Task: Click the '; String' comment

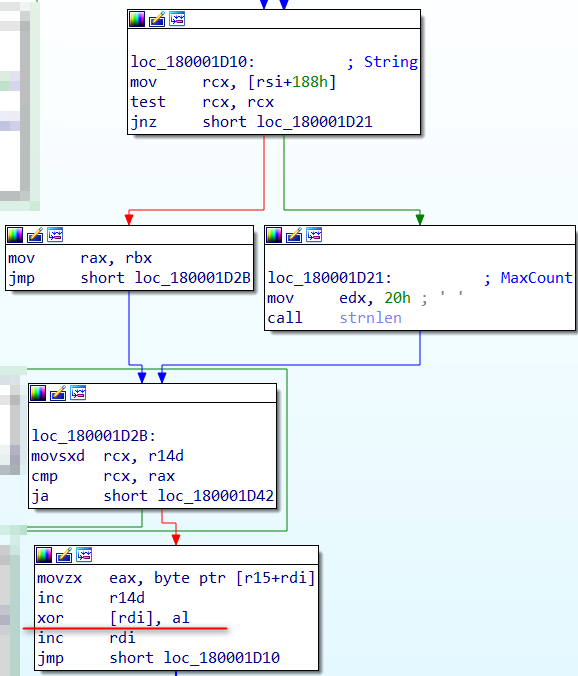Action: pyautogui.click(x=383, y=62)
